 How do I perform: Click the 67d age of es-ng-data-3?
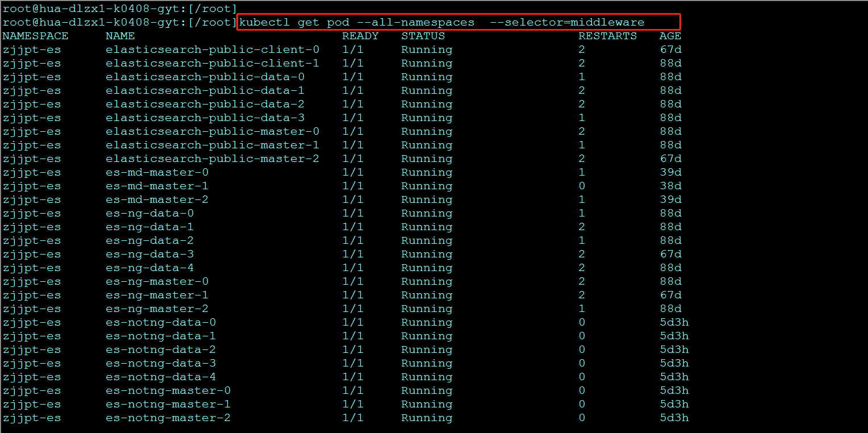pyautogui.click(x=670, y=254)
